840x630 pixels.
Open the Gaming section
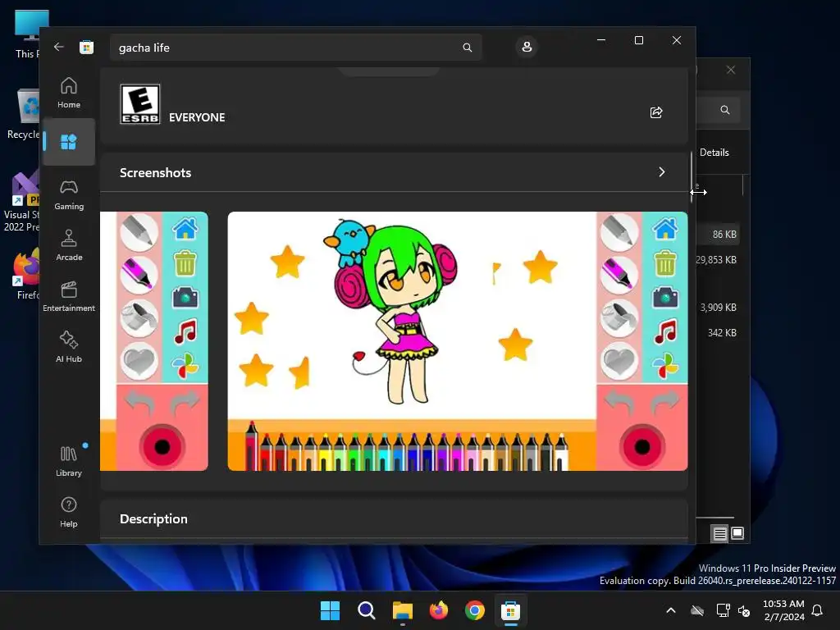[x=69, y=194]
